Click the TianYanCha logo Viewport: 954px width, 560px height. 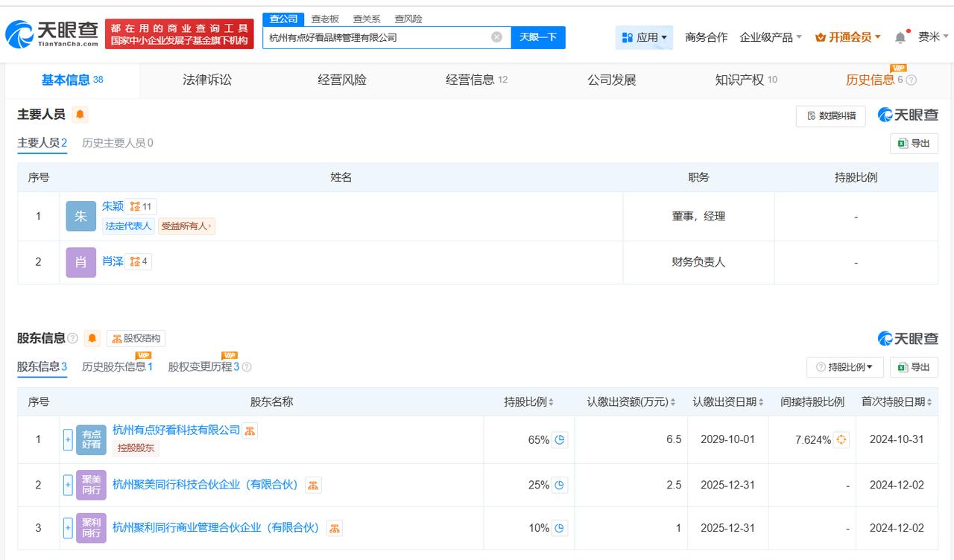[x=52, y=33]
